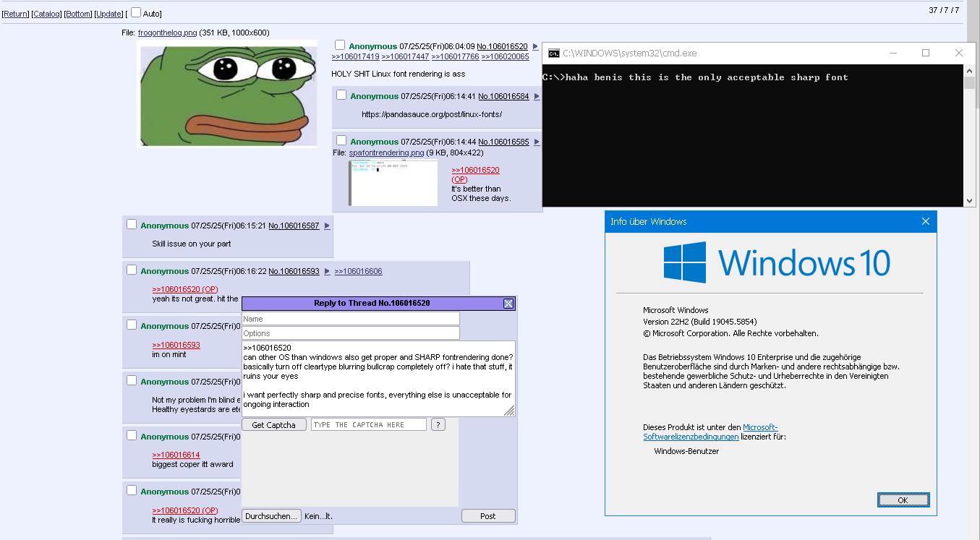The width and height of the screenshot is (980, 540).
Task: Focus the Options field in reply form
Action: pyautogui.click(x=351, y=333)
